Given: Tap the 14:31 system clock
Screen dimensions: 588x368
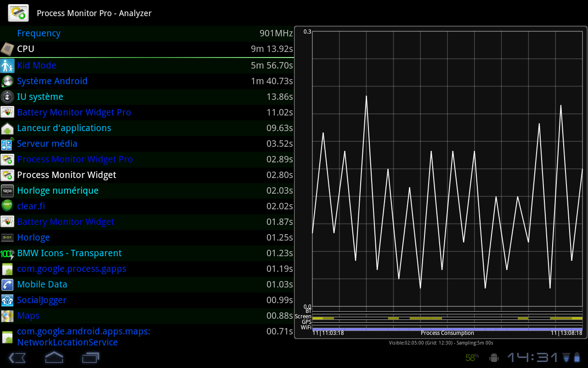Looking at the screenshot, I should point(533,357).
